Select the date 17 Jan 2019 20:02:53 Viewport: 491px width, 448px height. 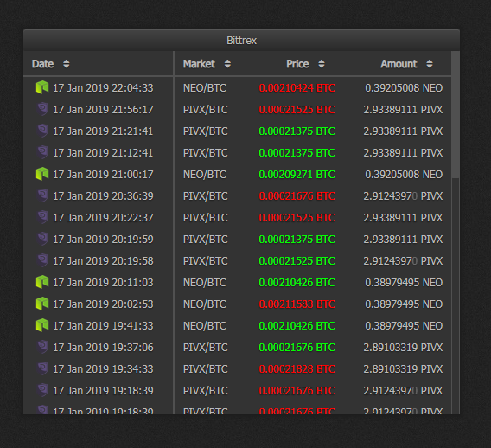103,304
